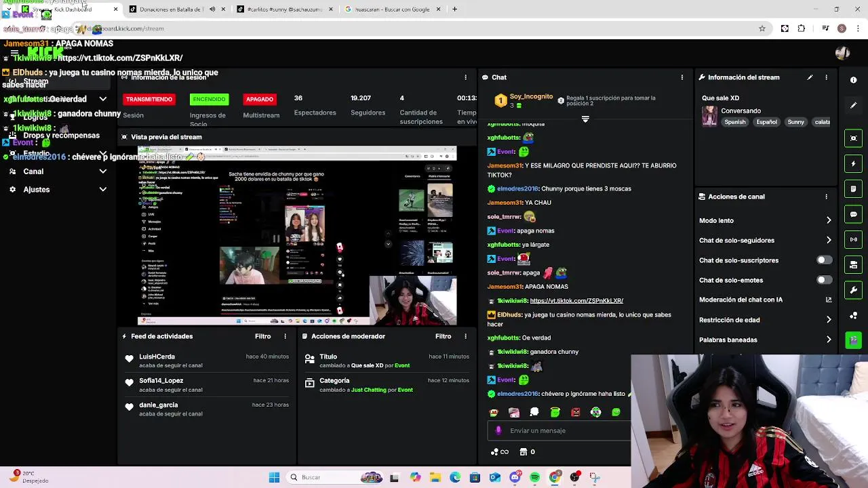The width and height of the screenshot is (868, 488).
Task: Open the Información del stream three-dot menu
Action: coord(826,77)
